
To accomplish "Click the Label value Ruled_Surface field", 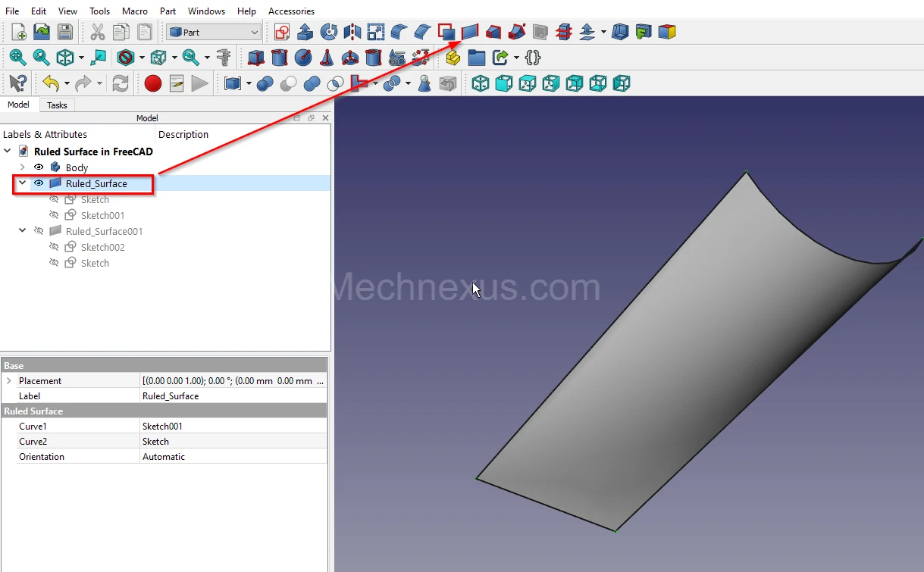I will 233,396.
